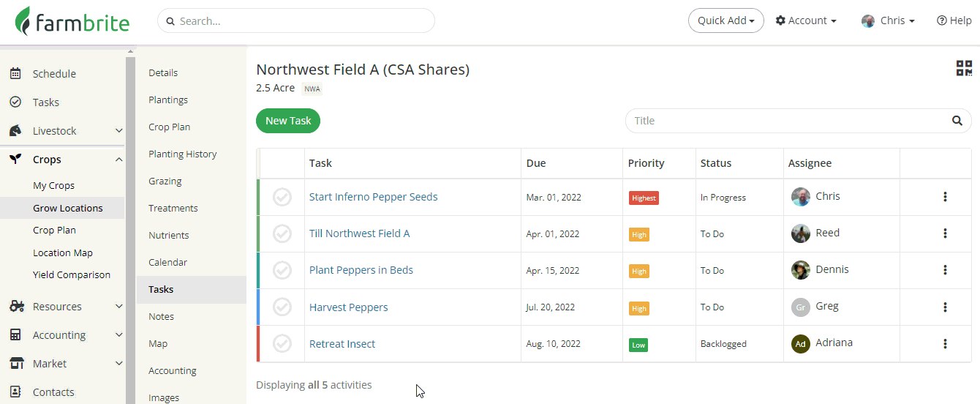Toggle completion for Retreat Insect task
Image resolution: width=980 pixels, height=404 pixels.
click(x=282, y=343)
